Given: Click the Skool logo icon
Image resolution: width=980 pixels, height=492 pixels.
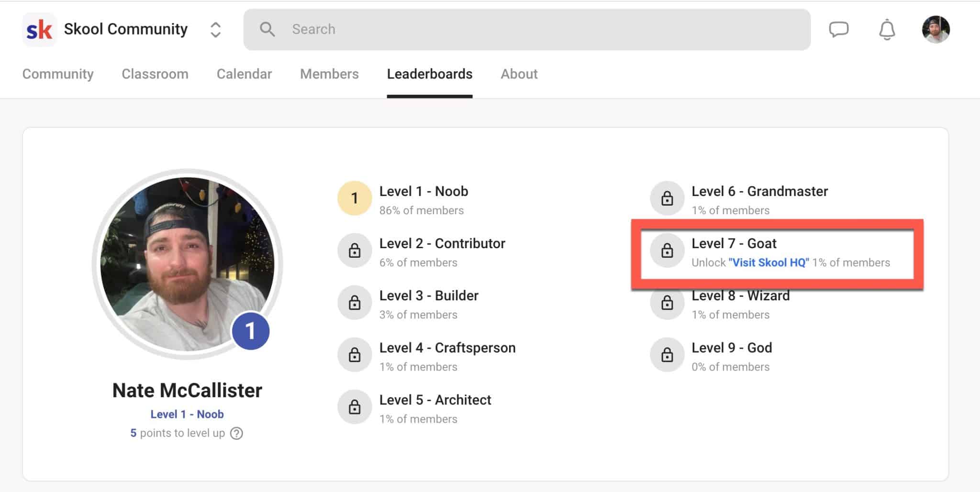Looking at the screenshot, I should coord(39,30).
